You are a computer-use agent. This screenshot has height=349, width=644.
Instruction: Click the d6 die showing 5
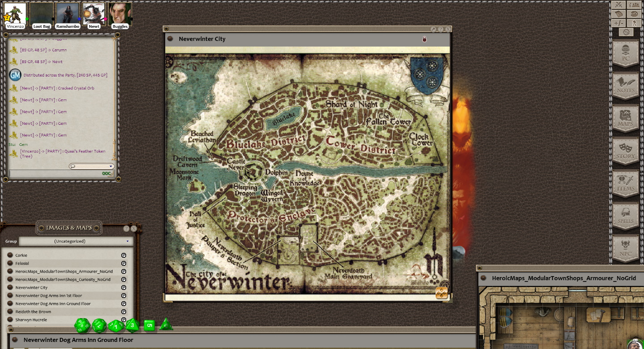coord(149,325)
